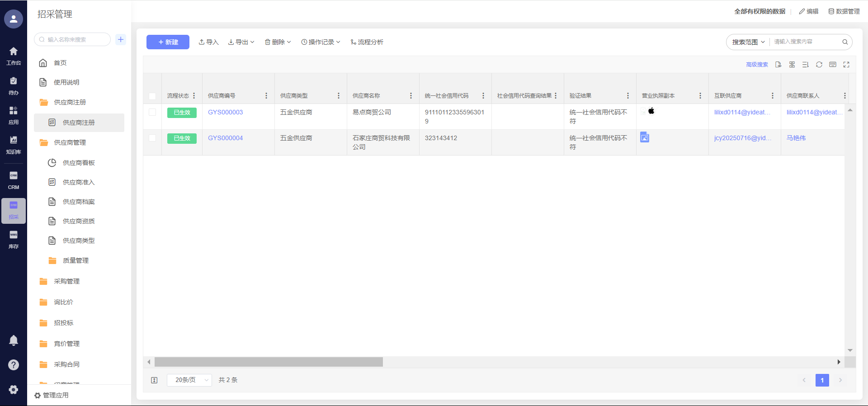
Task: Open the 搜索范围 dropdown
Action: [748, 42]
